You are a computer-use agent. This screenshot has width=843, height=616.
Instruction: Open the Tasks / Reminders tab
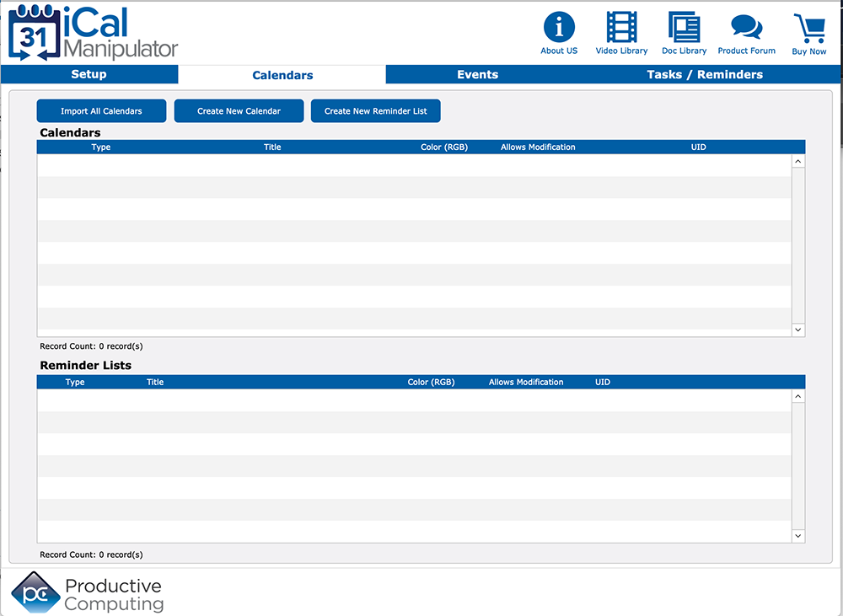pos(705,74)
